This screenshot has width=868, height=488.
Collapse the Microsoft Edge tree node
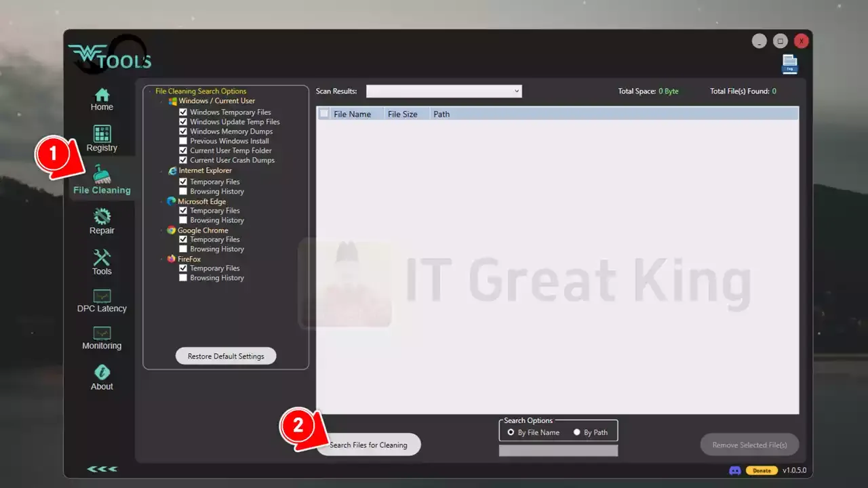(162, 201)
